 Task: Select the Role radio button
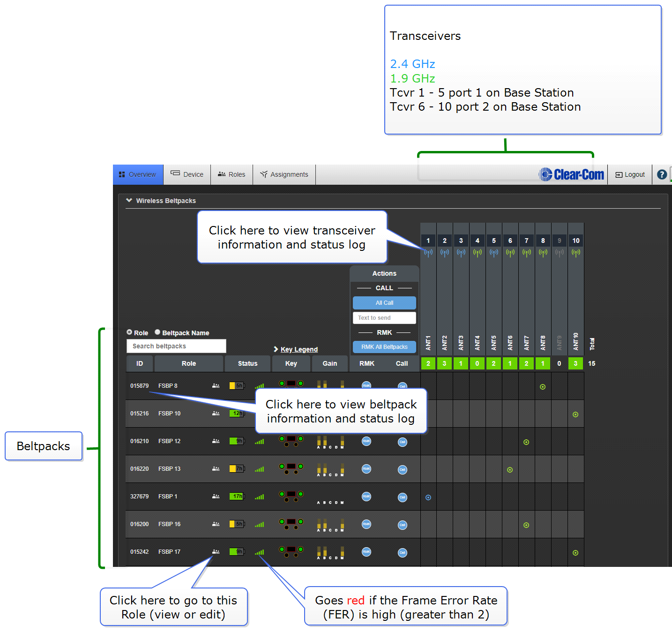point(129,332)
